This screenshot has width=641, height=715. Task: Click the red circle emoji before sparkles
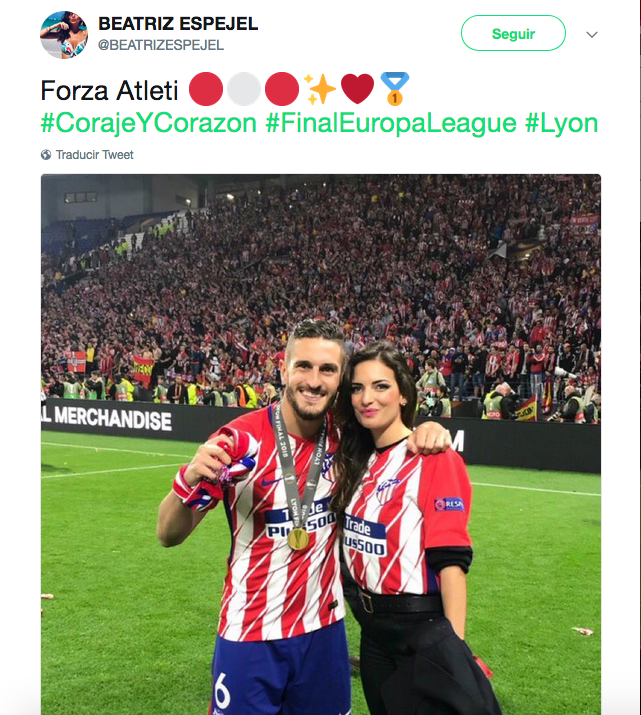(282, 90)
